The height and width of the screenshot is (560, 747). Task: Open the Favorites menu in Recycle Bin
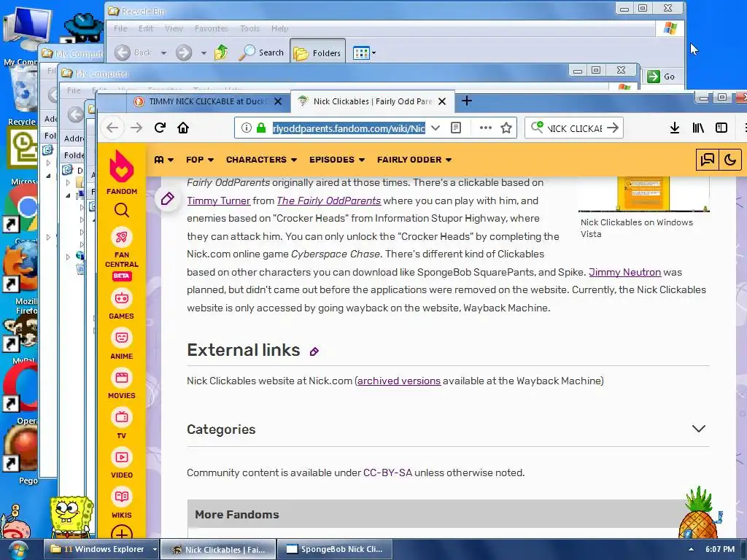click(211, 28)
